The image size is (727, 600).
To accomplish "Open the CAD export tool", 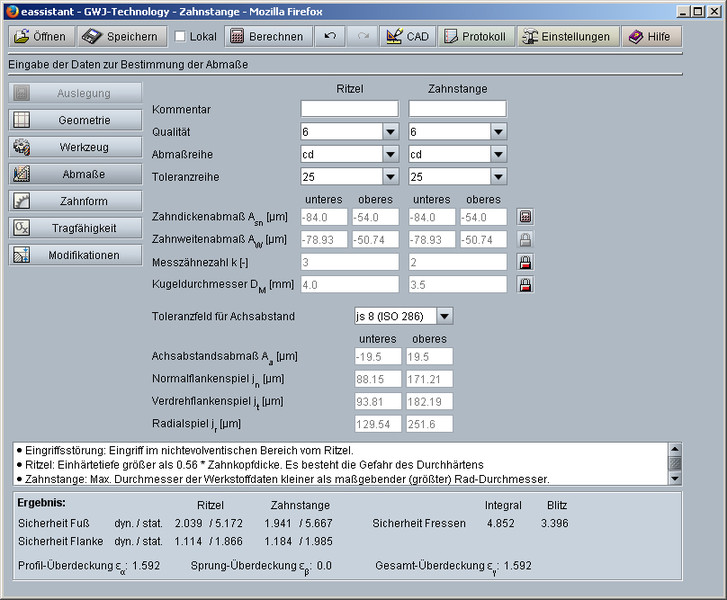I will (x=405, y=37).
